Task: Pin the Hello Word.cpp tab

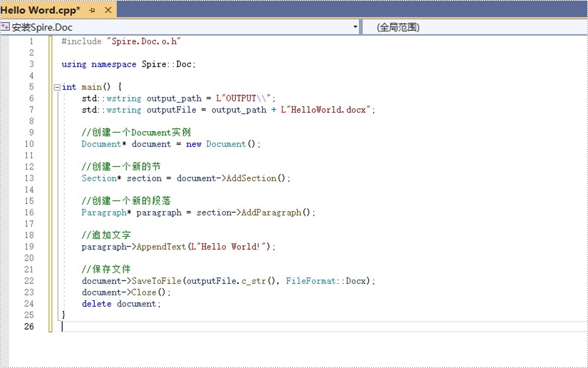Action: (92, 11)
